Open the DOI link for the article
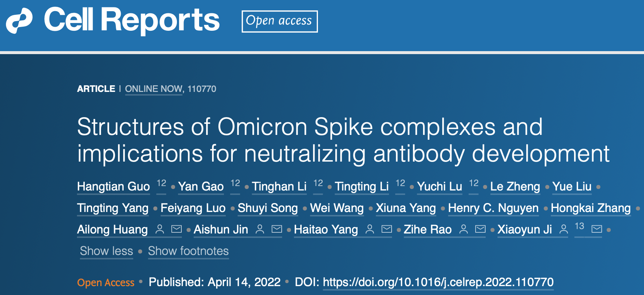Screen dimensions: 644x295 [438, 282]
